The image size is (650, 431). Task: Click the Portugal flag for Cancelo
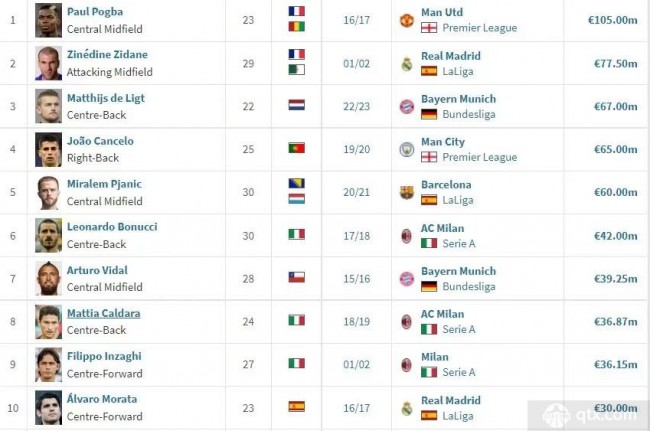tap(297, 148)
